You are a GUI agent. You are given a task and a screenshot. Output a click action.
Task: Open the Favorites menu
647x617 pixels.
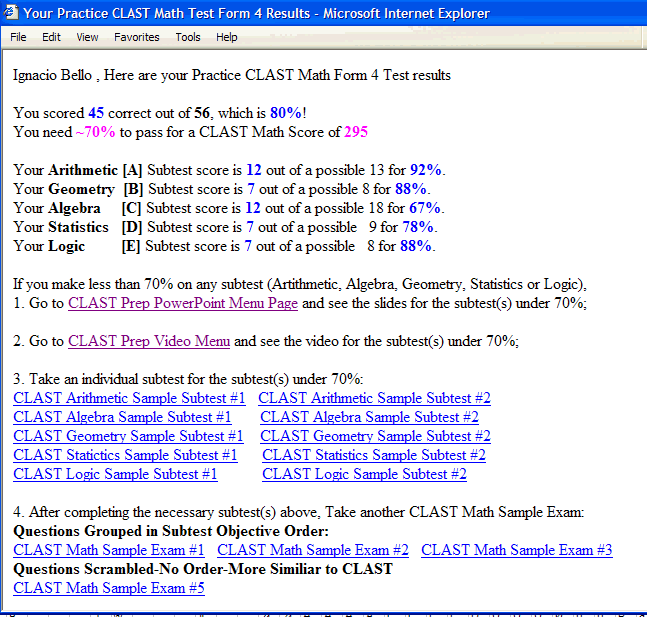(x=137, y=37)
